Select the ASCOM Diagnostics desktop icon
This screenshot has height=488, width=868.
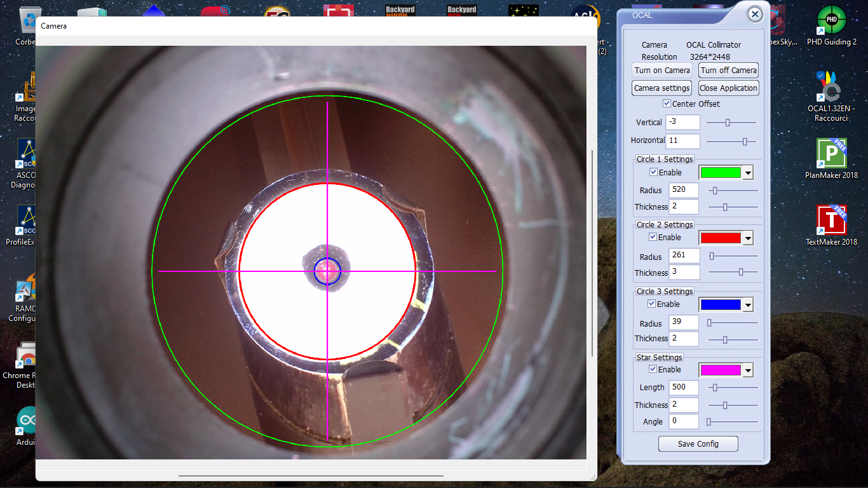25,163
